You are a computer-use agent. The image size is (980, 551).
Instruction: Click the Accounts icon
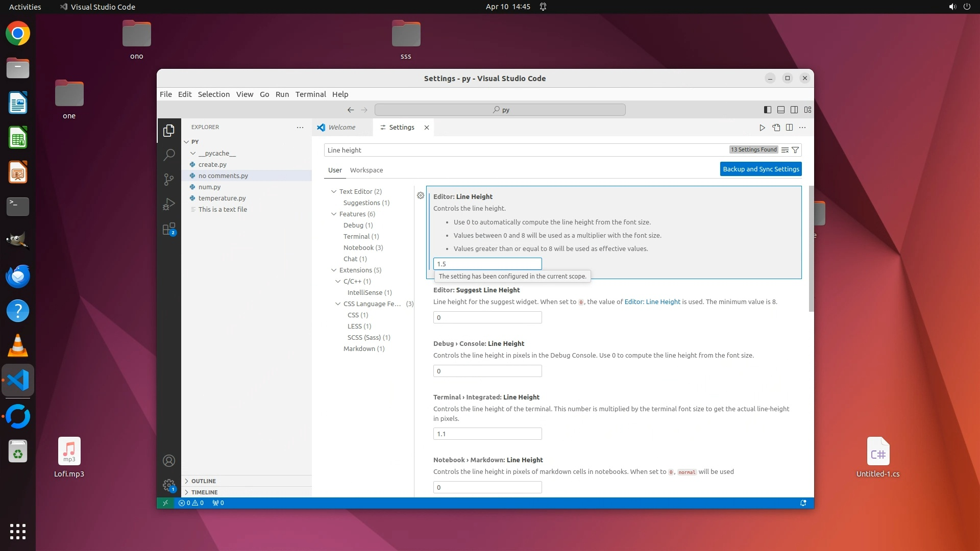pos(169,461)
